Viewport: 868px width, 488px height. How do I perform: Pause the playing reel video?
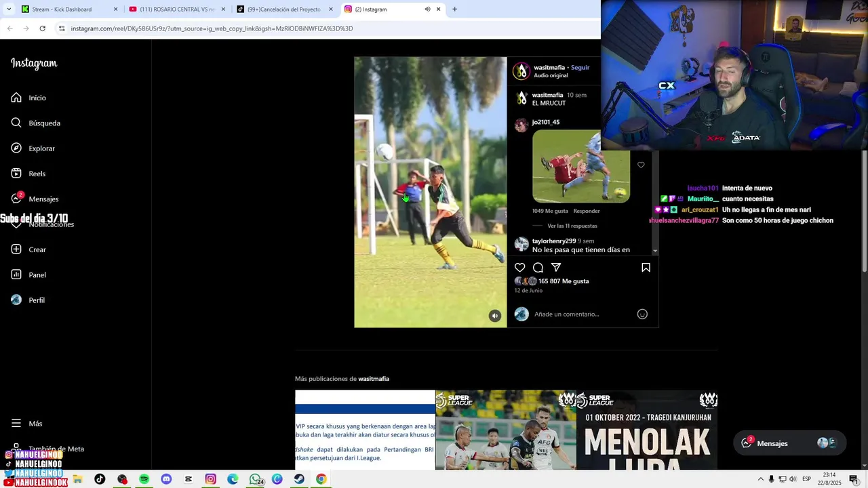point(430,192)
